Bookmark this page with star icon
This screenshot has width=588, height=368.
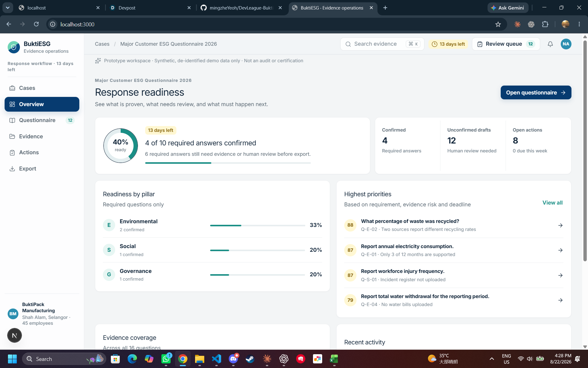click(498, 24)
